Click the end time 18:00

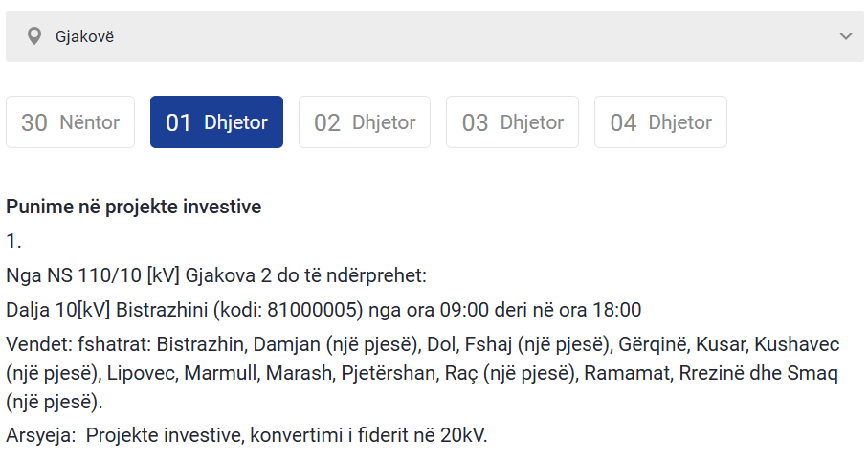point(617,311)
